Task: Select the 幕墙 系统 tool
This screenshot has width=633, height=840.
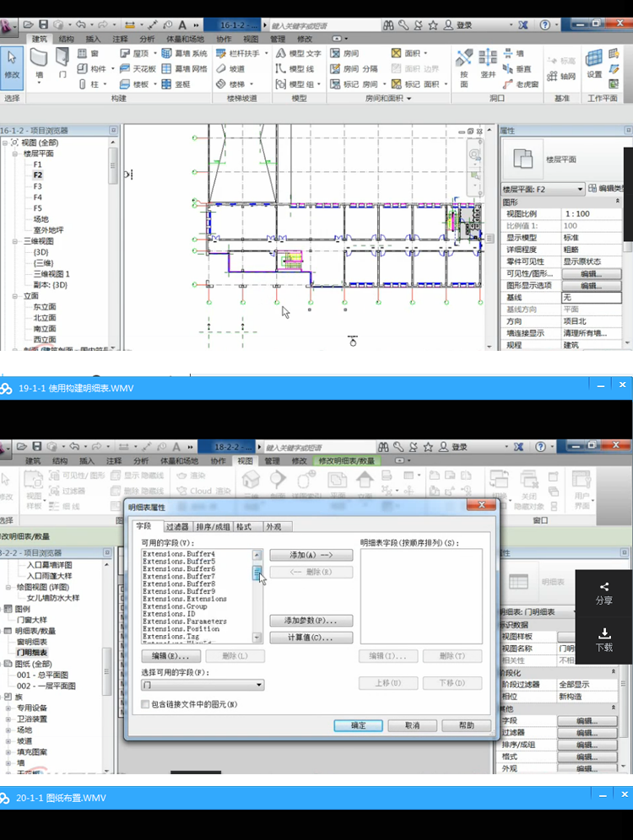Action: tap(184, 53)
